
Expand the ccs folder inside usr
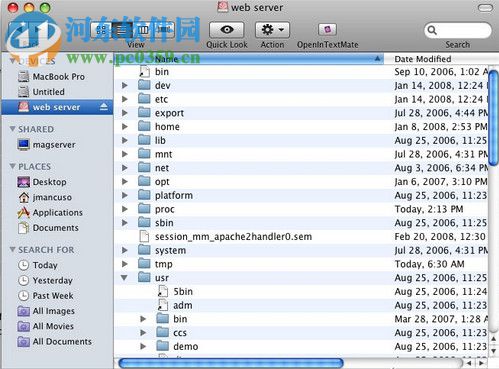click(143, 333)
